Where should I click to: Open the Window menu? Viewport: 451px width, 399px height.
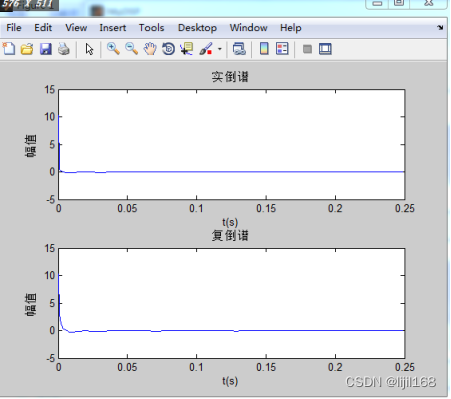click(x=248, y=28)
